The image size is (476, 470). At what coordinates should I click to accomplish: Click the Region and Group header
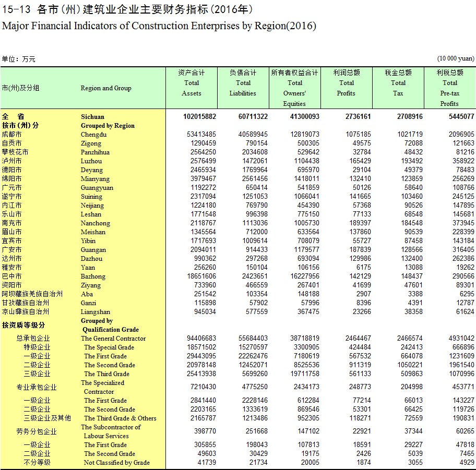pos(106,88)
